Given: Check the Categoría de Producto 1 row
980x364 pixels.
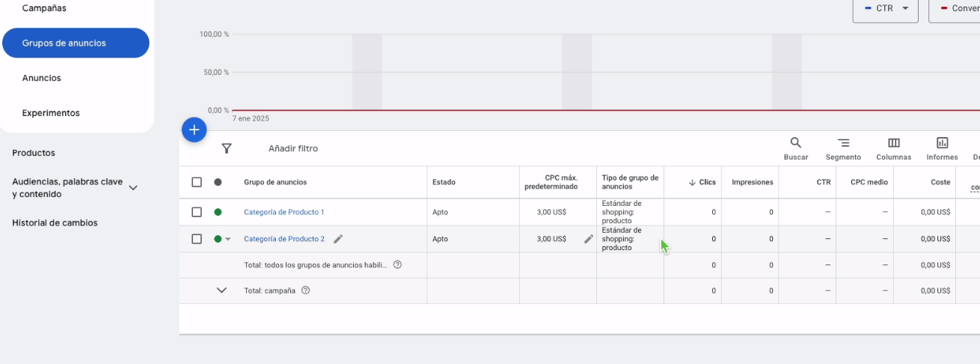Looking at the screenshot, I should point(197,212).
